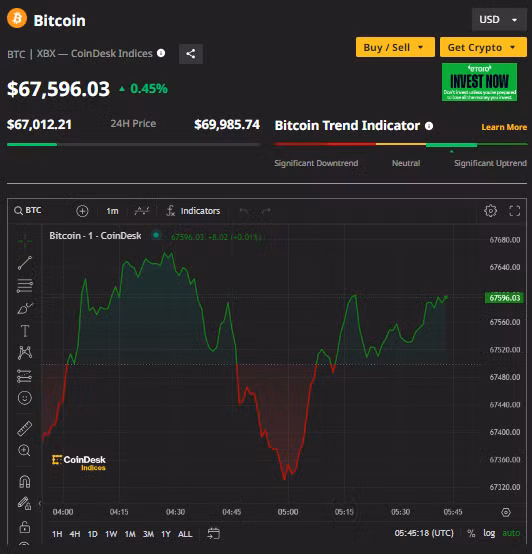Click the 24H price range bar
532x554 pixels.
click(134, 145)
